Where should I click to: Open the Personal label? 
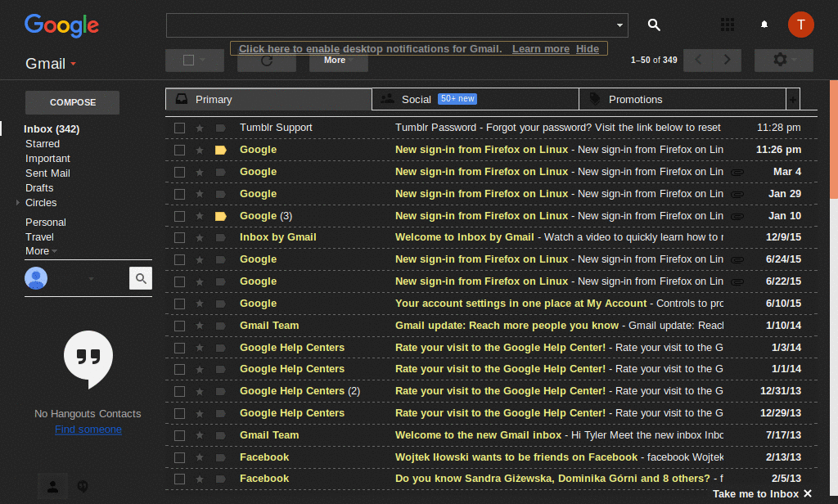(x=46, y=223)
